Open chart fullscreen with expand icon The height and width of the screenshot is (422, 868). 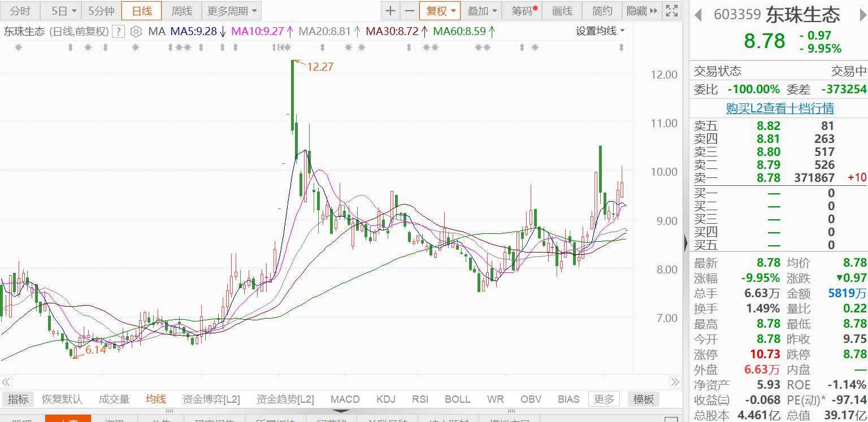tap(671, 10)
